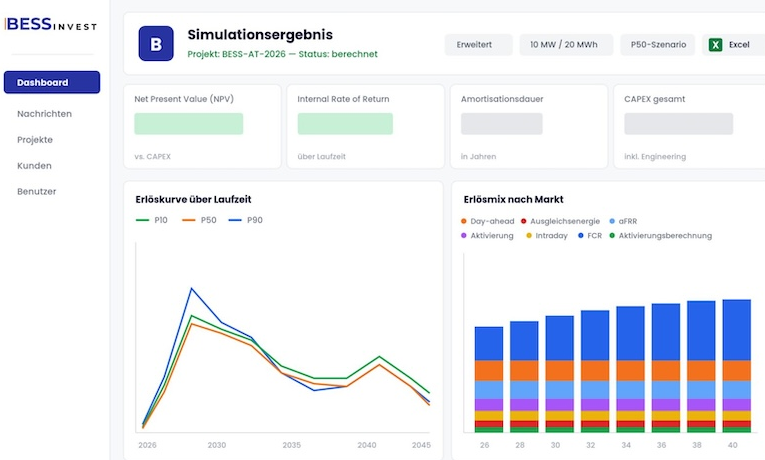Click the BESS Invest logo
This screenshot has width=765, height=460.
(x=51, y=24)
